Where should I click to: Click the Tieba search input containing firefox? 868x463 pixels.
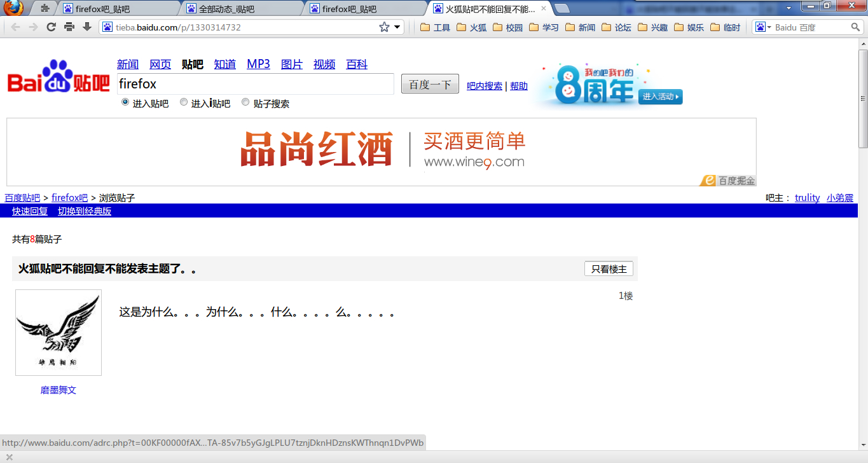[256, 84]
